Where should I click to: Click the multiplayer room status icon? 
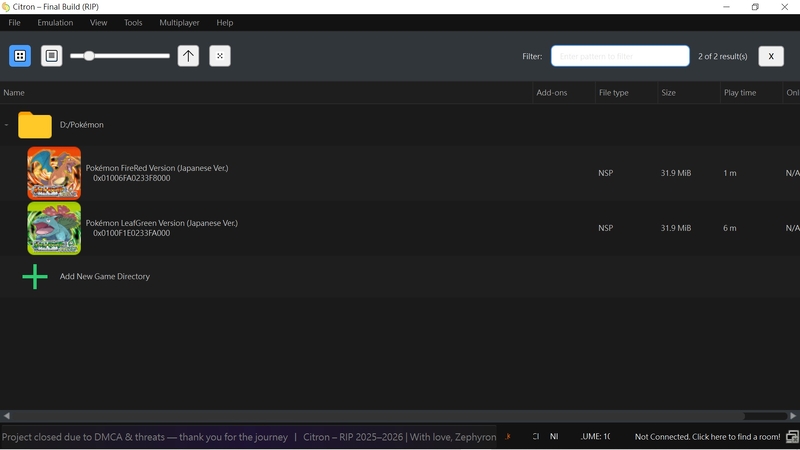pos(792,437)
